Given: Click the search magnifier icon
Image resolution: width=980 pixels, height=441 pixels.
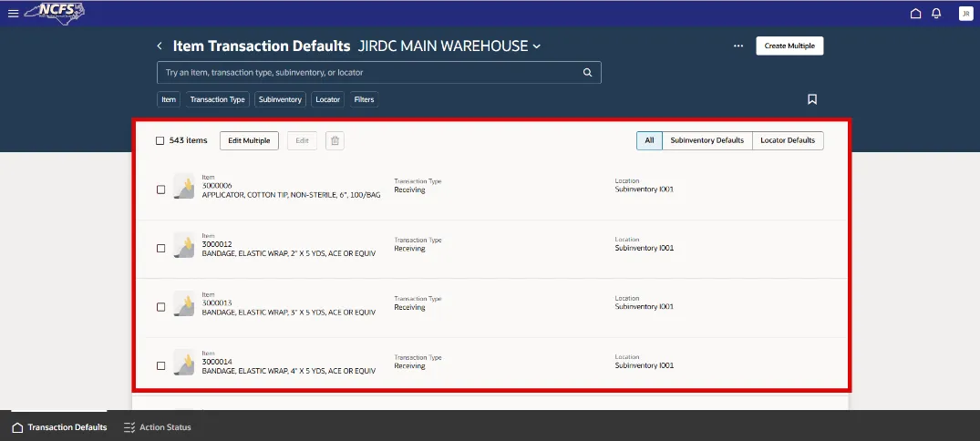Looking at the screenshot, I should pyautogui.click(x=588, y=72).
